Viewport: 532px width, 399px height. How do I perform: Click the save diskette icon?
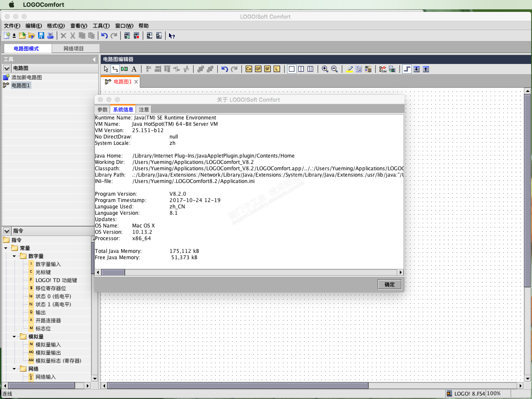[x=41, y=36]
